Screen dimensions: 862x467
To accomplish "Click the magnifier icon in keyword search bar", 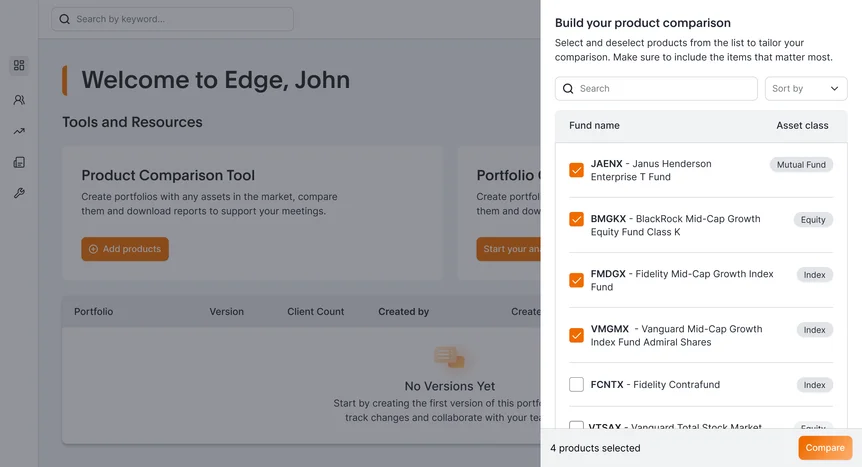I will tap(64, 19).
